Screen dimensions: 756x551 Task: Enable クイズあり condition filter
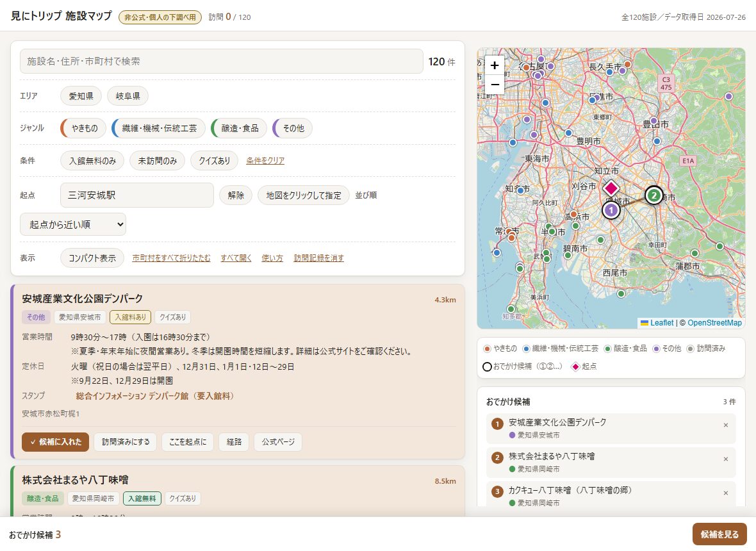tap(215, 161)
